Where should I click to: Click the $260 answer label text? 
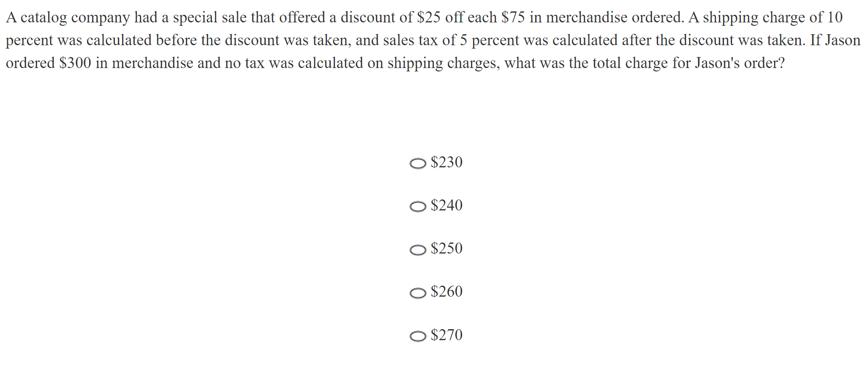446,292
